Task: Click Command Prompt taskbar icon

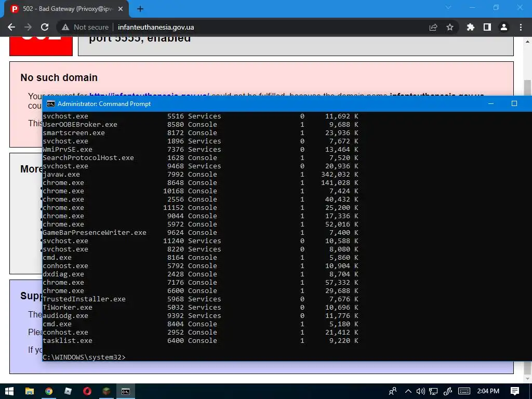Action: coord(126,391)
